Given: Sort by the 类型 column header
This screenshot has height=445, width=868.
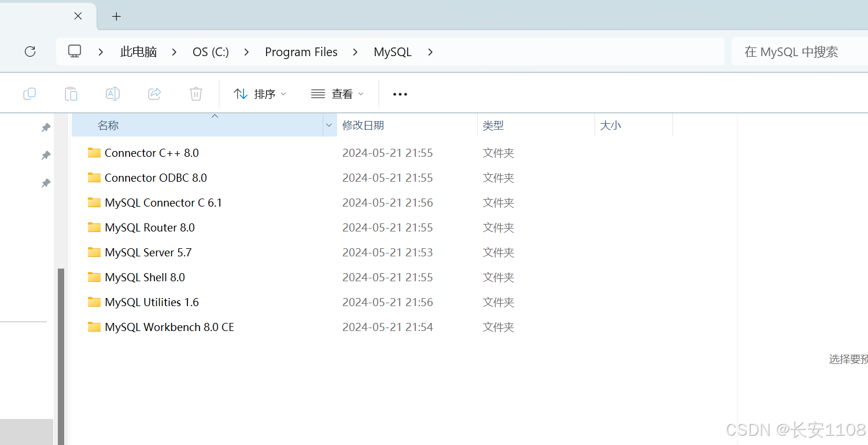Looking at the screenshot, I should pyautogui.click(x=536, y=125).
